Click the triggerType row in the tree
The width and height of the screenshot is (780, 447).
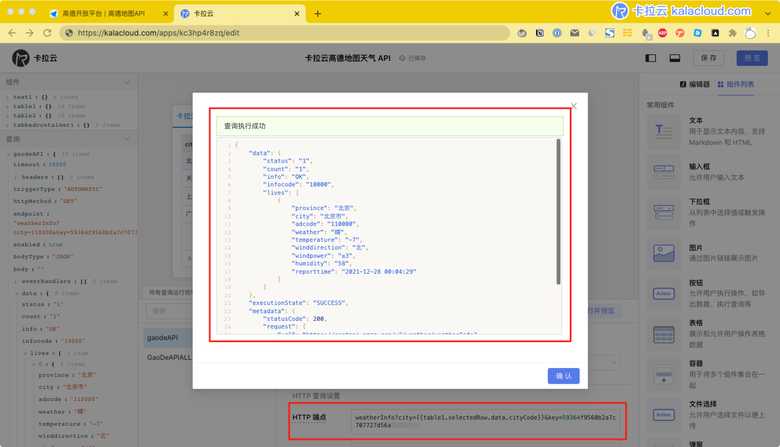(x=58, y=189)
